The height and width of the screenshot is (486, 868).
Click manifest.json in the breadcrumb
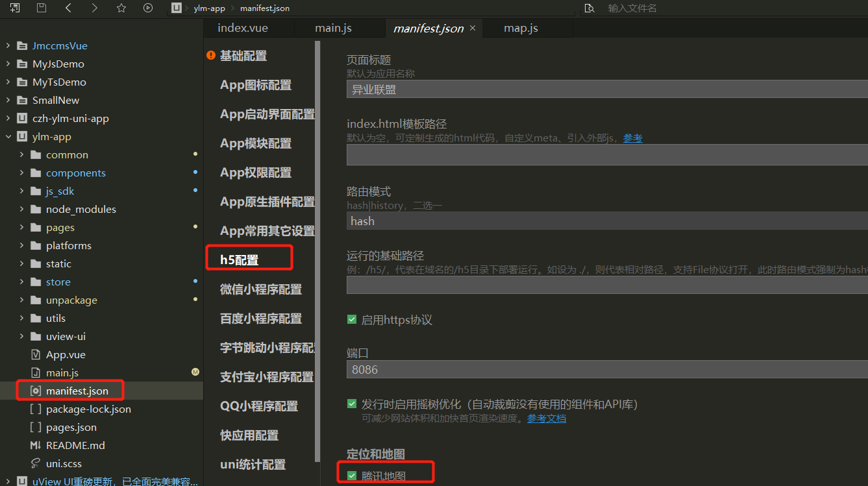(265, 8)
